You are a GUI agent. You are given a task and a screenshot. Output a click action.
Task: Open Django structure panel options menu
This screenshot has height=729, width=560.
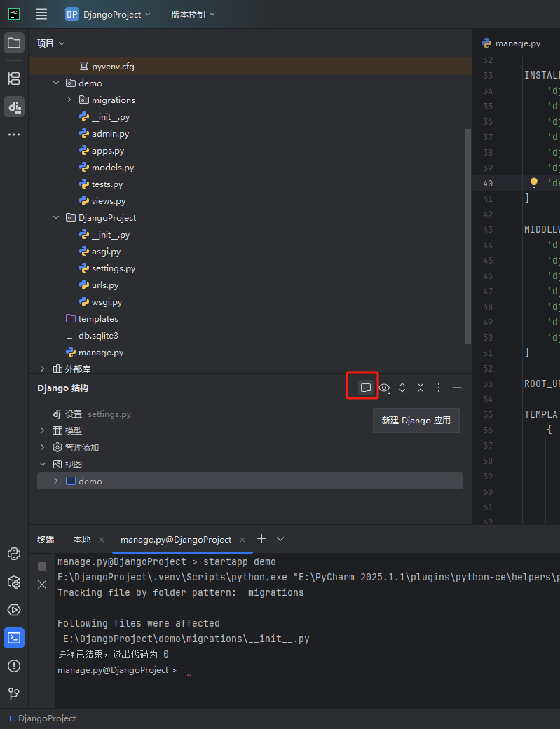tap(439, 387)
